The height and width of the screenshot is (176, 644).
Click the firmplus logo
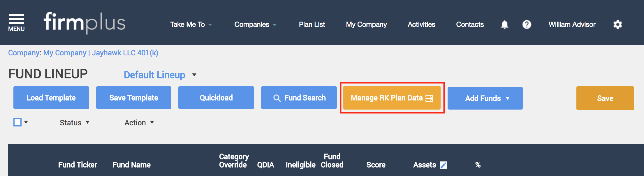tap(85, 23)
